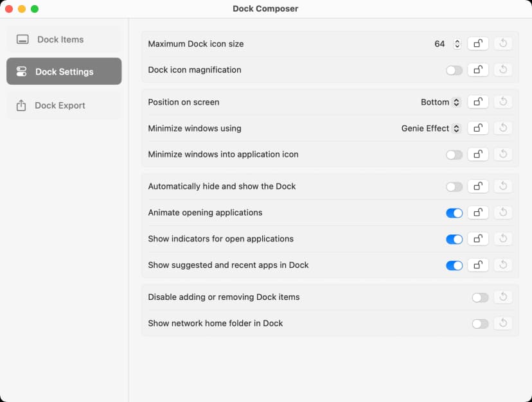
Task: Click lock icon for Automatically hide the Dock
Action: pyautogui.click(x=477, y=186)
